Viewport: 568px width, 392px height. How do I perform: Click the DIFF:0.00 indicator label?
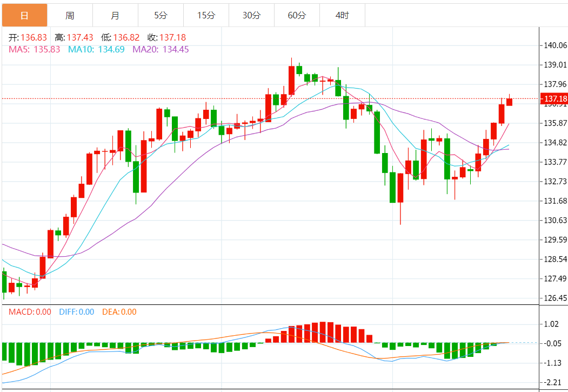[76, 312]
